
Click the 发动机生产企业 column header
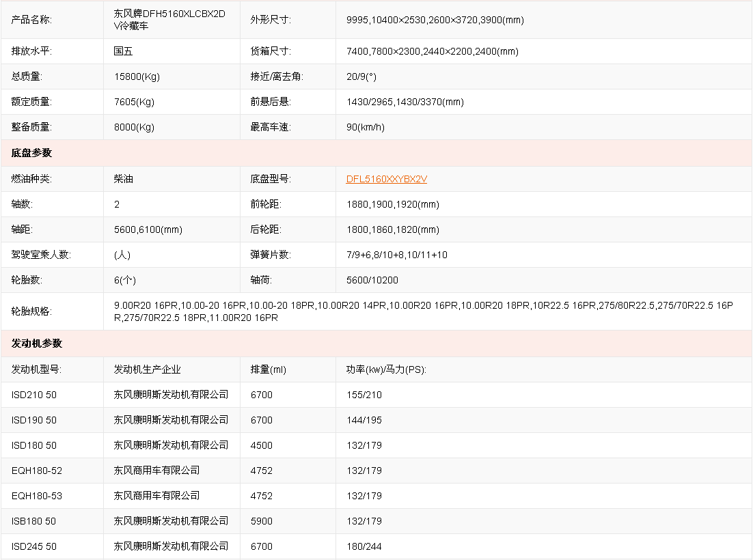(147, 369)
